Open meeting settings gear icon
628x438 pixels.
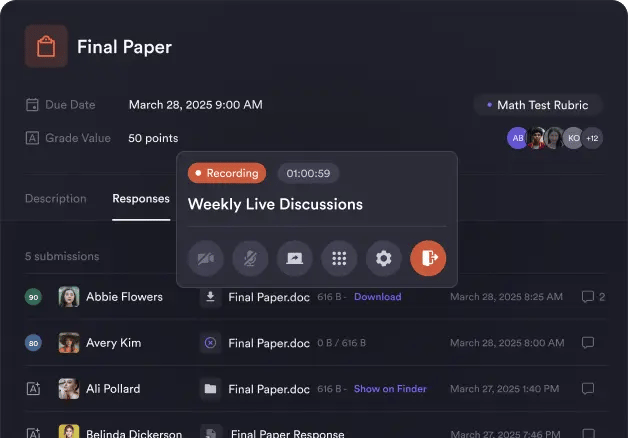(383, 258)
